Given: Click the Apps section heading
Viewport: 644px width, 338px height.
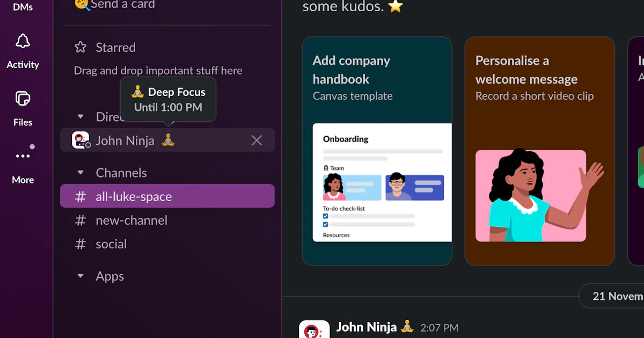Looking at the screenshot, I should pyautogui.click(x=110, y=276).
